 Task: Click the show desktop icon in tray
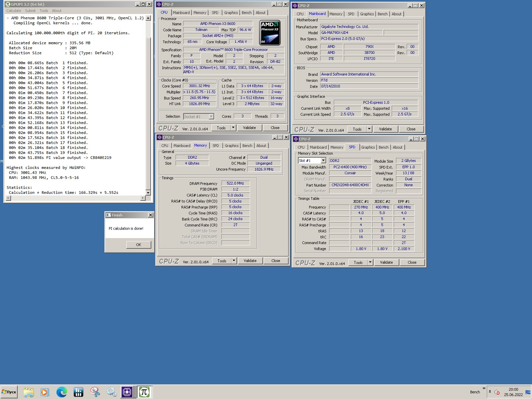click(x=528, y=392)
